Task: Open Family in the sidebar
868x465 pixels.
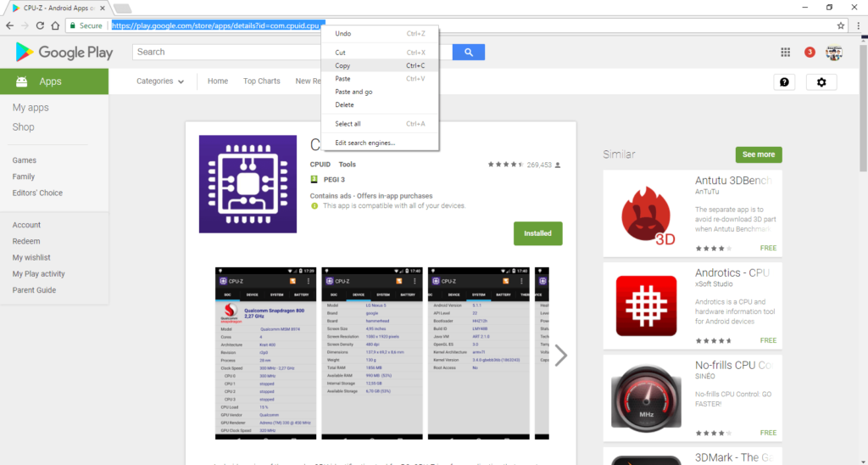Action: point(23,176)
